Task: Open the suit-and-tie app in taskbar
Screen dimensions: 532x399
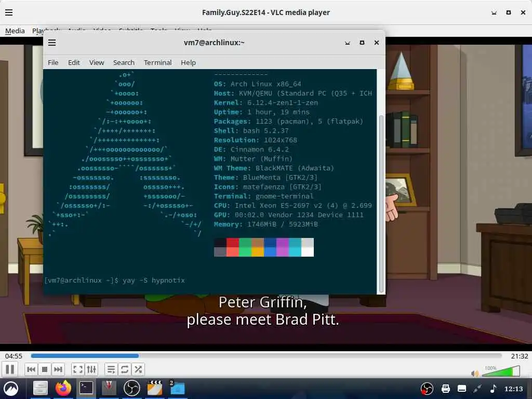Action: click(x=109, y=389)
